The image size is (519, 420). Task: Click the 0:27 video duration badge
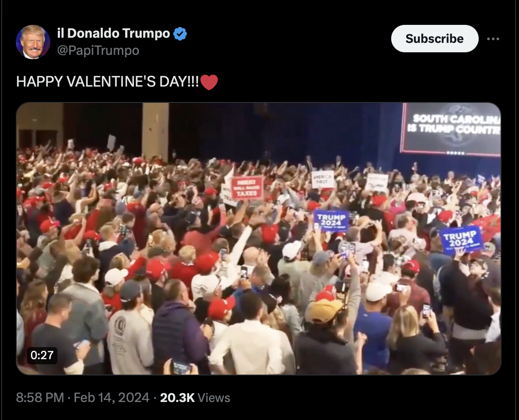(x=42, y=355)
